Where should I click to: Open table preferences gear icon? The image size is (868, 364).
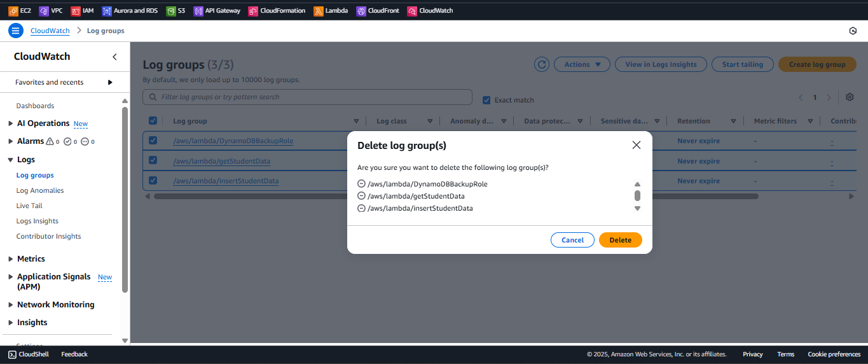[850, 97]
